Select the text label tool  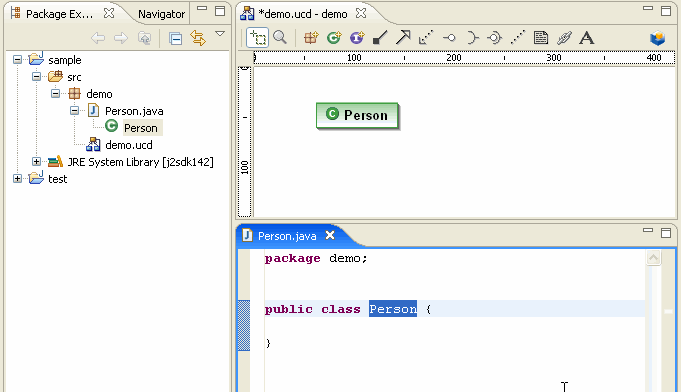point(587,38)
